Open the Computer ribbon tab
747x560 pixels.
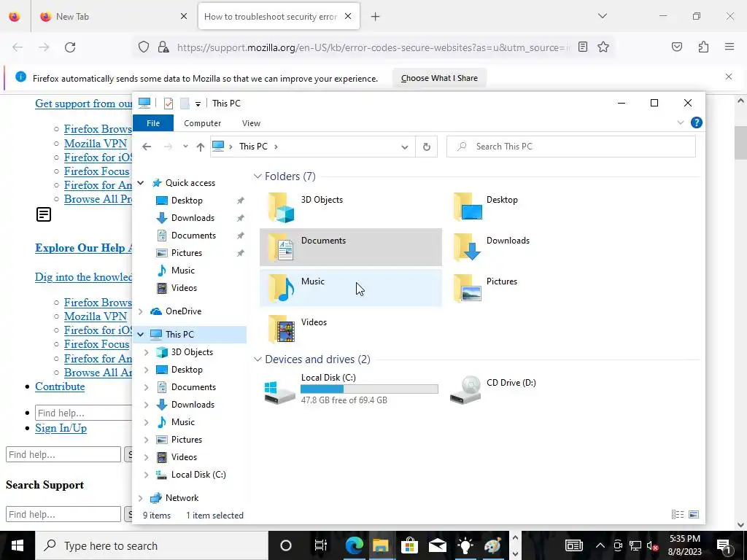203,122
